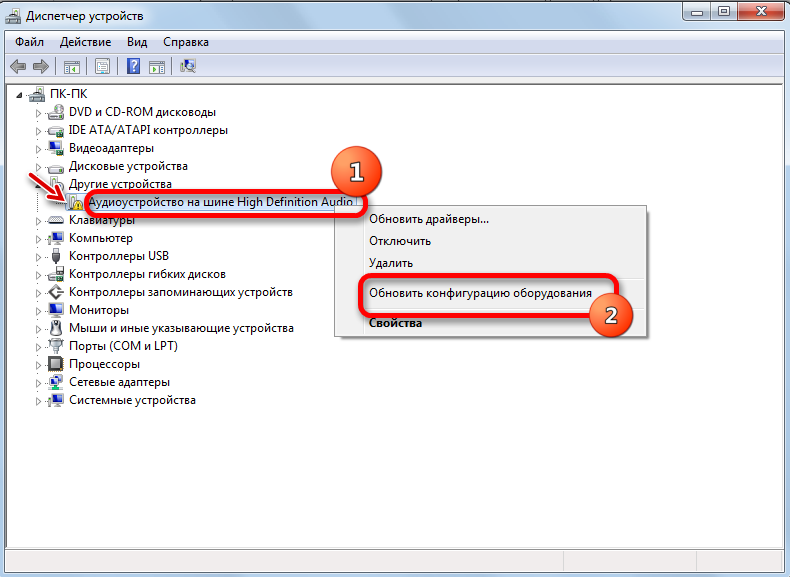Expand DVD и CD-ROM дисководы node
The width and height of the screenshot is (790, 577).
click(38, 113)
